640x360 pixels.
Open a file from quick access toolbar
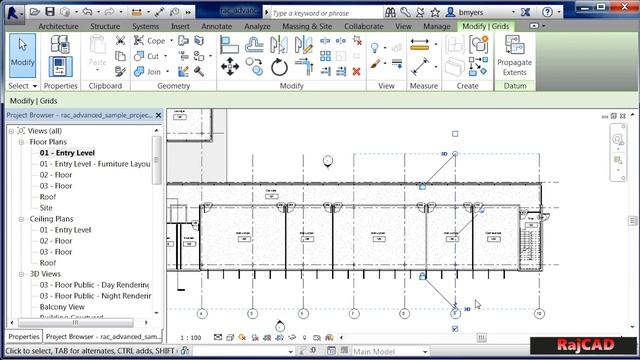(35, 12)
